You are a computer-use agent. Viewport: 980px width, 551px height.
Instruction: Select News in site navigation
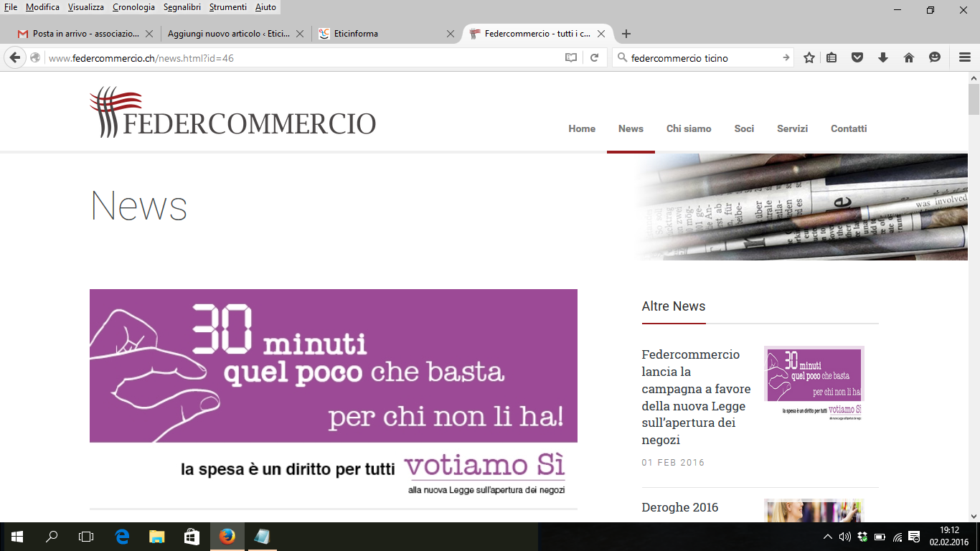(x=631, y=129)
